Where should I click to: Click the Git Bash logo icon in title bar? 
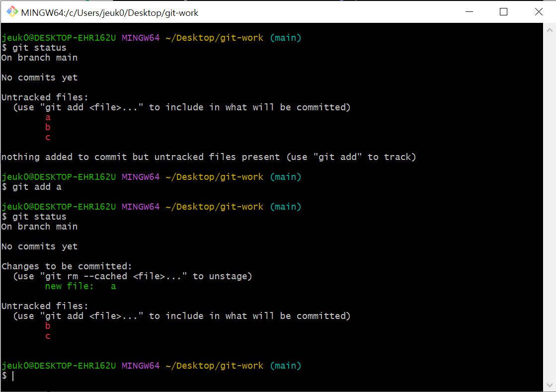click(12, 12)
